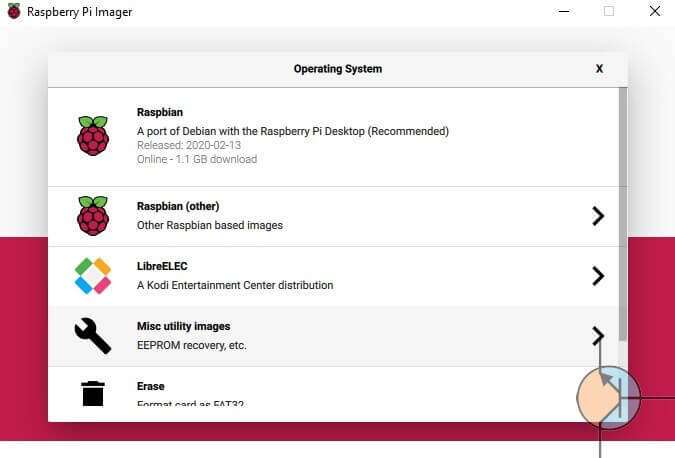Viewport: 675px width, 458px height.
Task: Click 'Released: 2020-02-13' text
Action: point(189,145)
